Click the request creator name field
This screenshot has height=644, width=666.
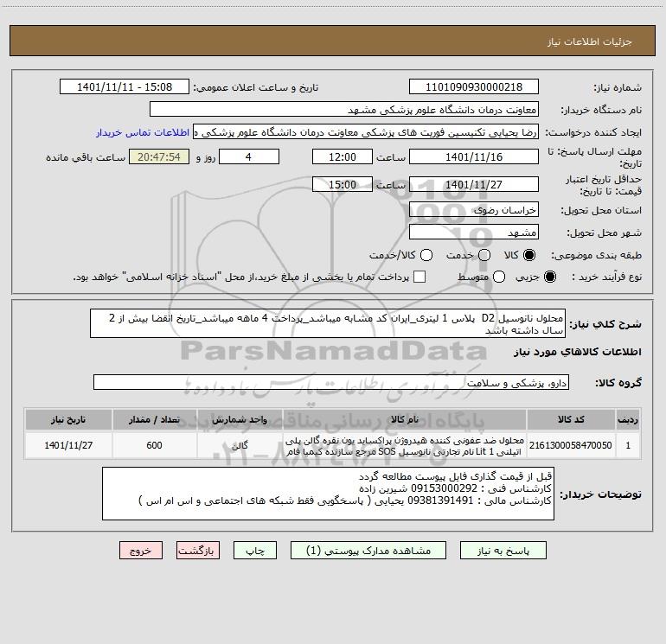coord(366,132)
